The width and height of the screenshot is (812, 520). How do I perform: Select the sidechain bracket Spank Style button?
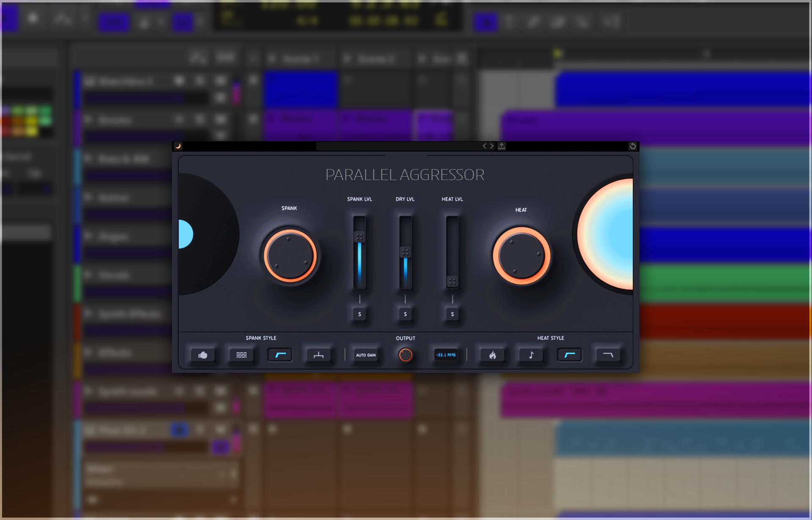click(318, 355)
